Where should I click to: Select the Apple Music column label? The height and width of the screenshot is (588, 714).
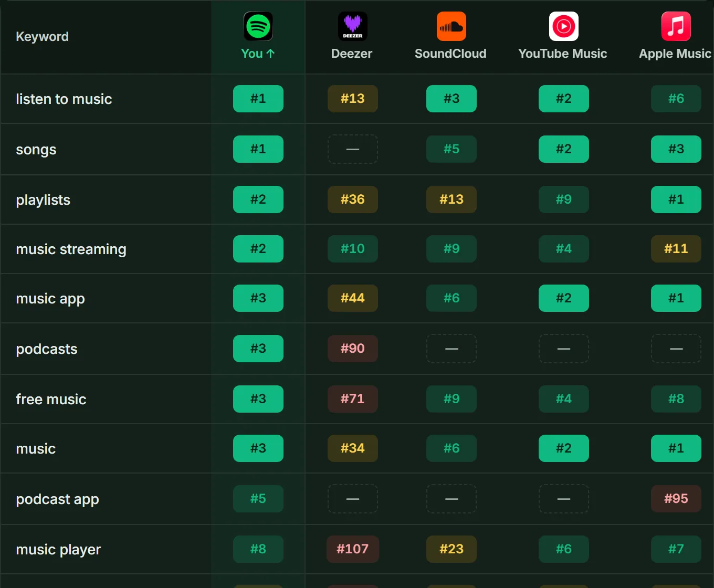click(x=675, y=54)
